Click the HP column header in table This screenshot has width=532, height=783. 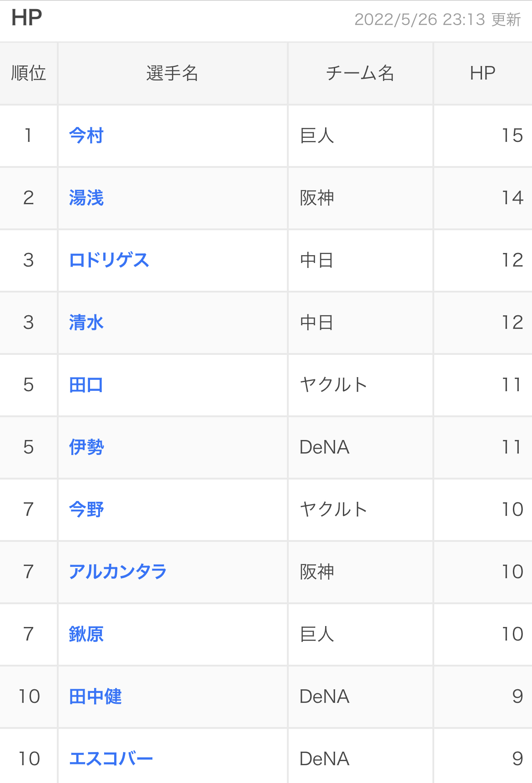click(482, 73)
